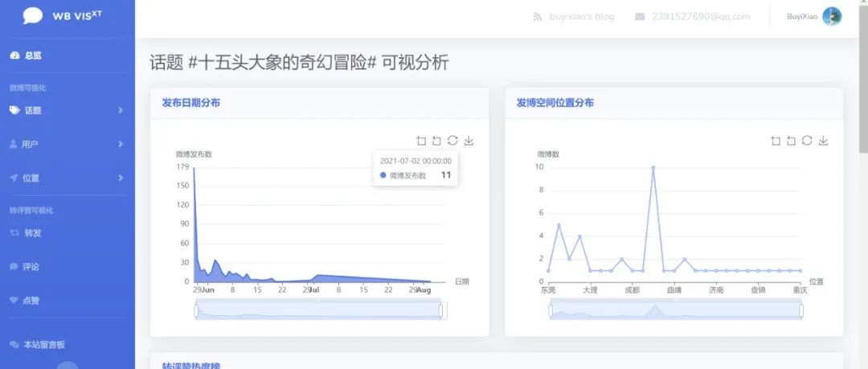Open the 总览 dashboard overview
Viewport: 868px width, 369px height.
[x=32, y=55]
